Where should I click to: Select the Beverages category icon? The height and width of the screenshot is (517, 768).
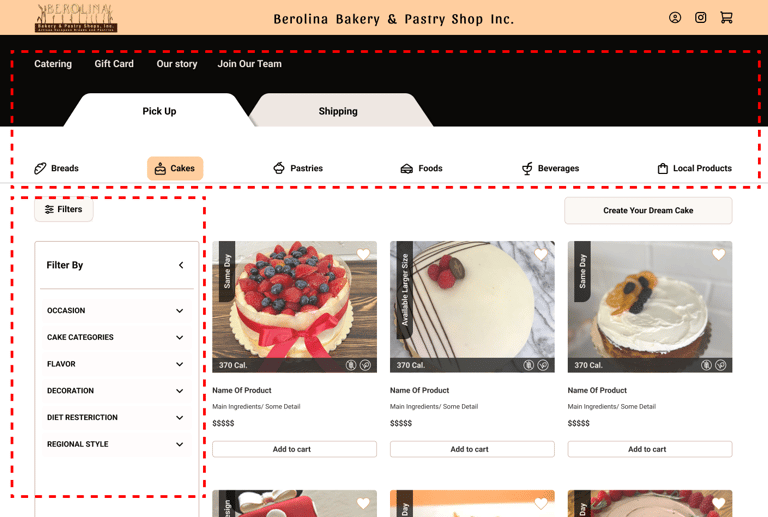click(x=527, y=168)
